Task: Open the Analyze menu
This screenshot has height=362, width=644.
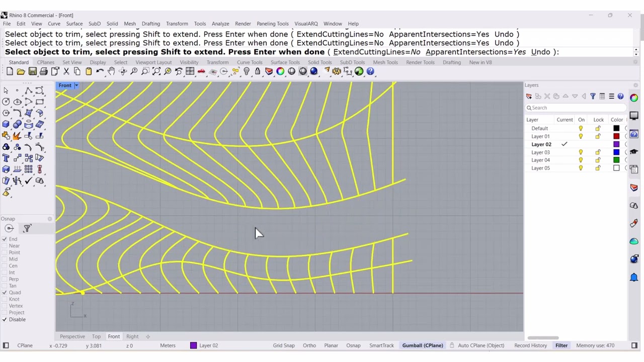Action: tap(220, 24)
